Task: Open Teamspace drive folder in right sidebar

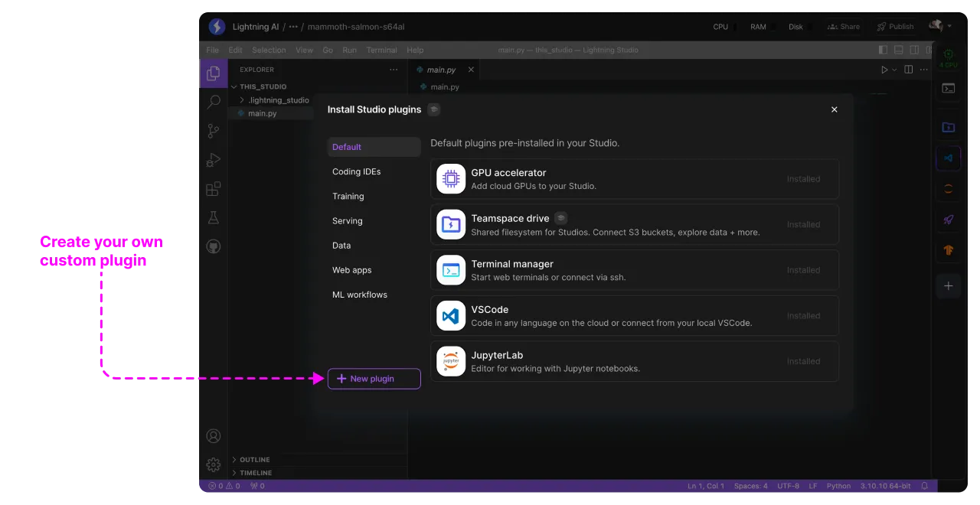Action: click(x=949, y=127)
